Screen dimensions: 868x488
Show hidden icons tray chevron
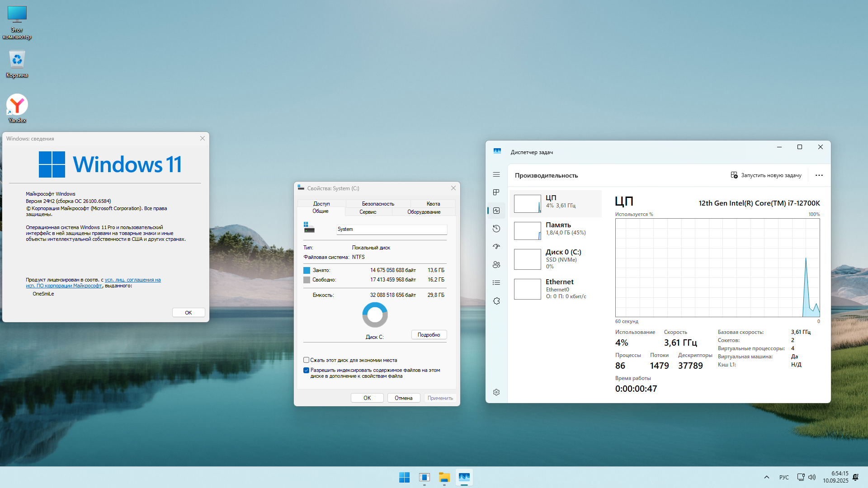(x=766, y=477)
